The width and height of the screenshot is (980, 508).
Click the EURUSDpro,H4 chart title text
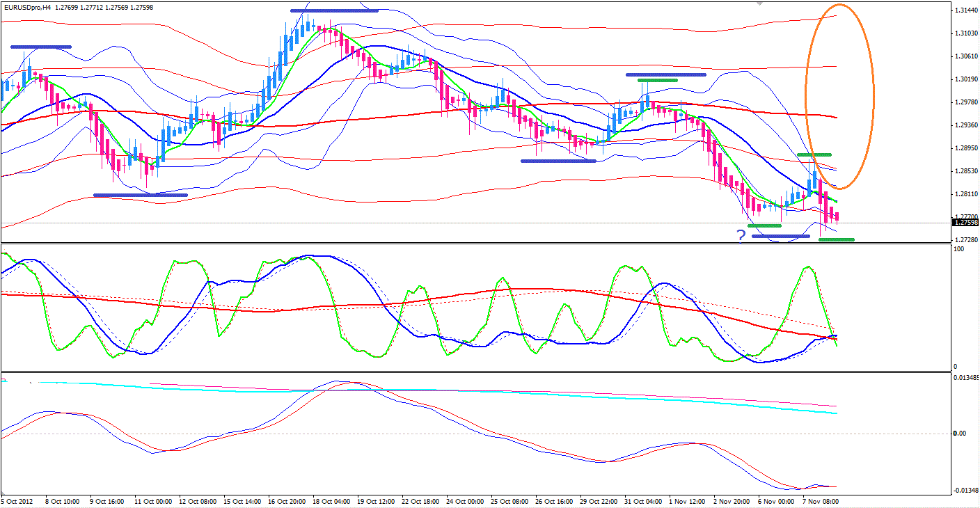[26, 6]
